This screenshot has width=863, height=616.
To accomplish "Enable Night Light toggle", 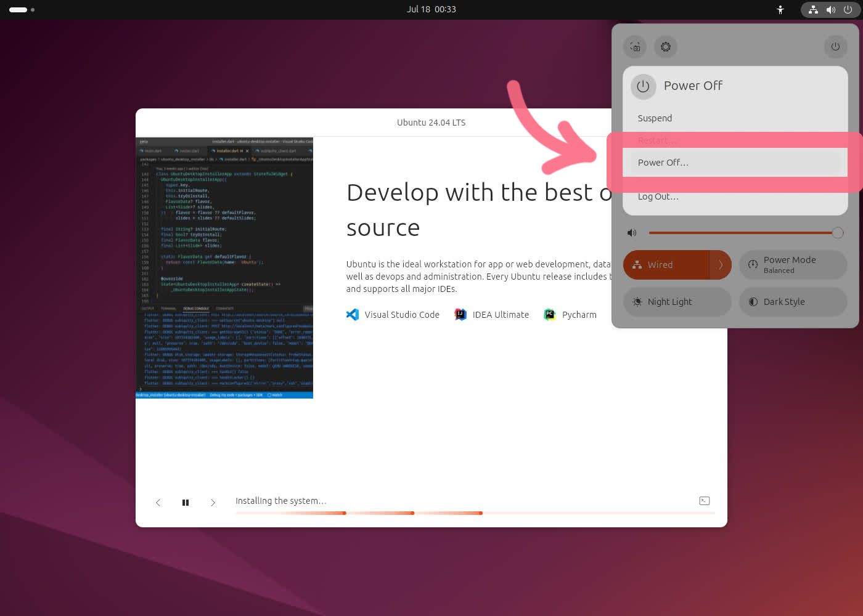I will [x=677, y=302].
